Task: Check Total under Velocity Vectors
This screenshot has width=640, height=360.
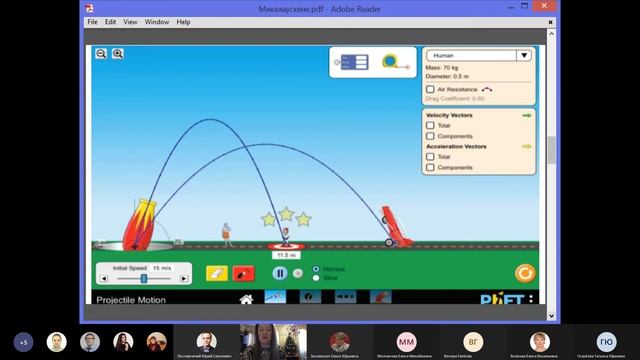Action: tap(430, 125)
